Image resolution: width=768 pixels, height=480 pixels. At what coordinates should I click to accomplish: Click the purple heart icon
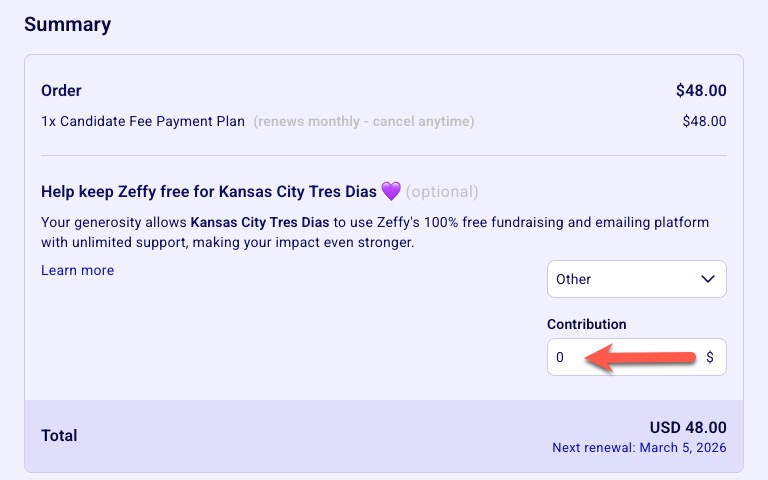[x=391, y=191]
